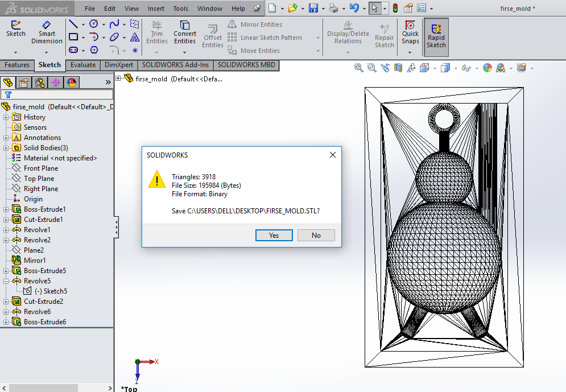
Task: Expand Boss-Extrude1 feature node
Action: 6,209
